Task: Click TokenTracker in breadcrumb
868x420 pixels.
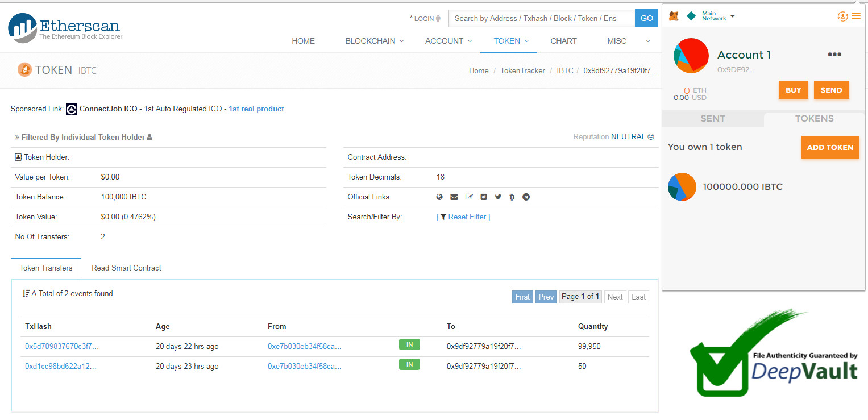Action: 522,71
